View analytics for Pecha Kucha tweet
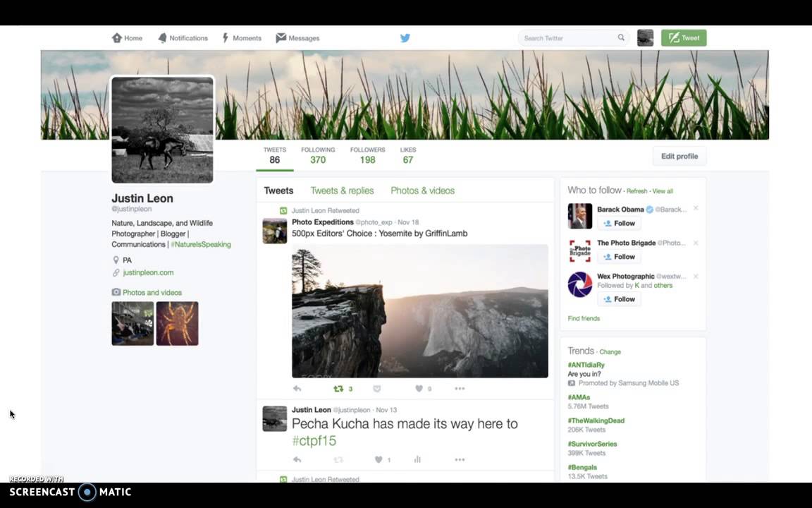 point(417,459)
